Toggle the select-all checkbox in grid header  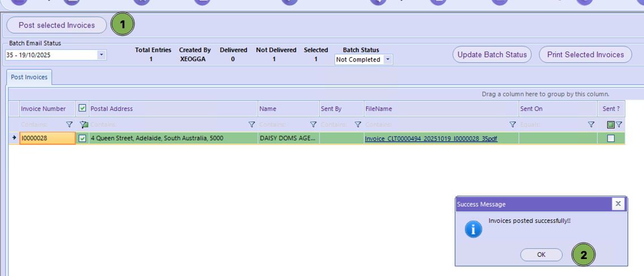tap(82, 108)
